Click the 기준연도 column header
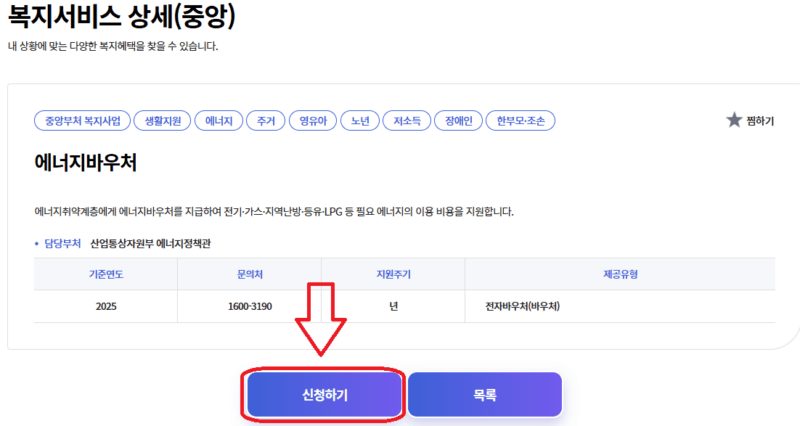Viewport: 800px width, 426px height. (x=106, y=274)
